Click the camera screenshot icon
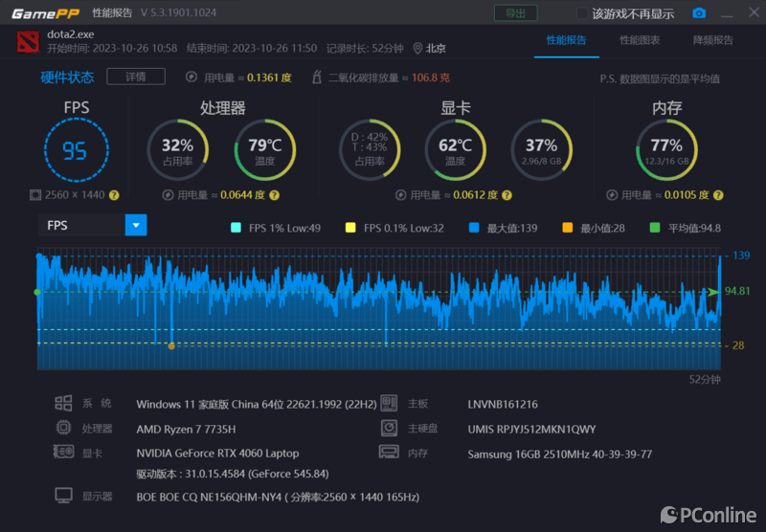Image resolution: width=766 pixels, height=532 pixels. click(699, 13)
